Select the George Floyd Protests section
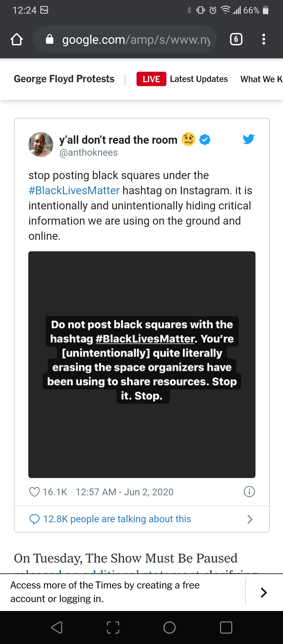The image size is (283, 644). tap(64, 79)
